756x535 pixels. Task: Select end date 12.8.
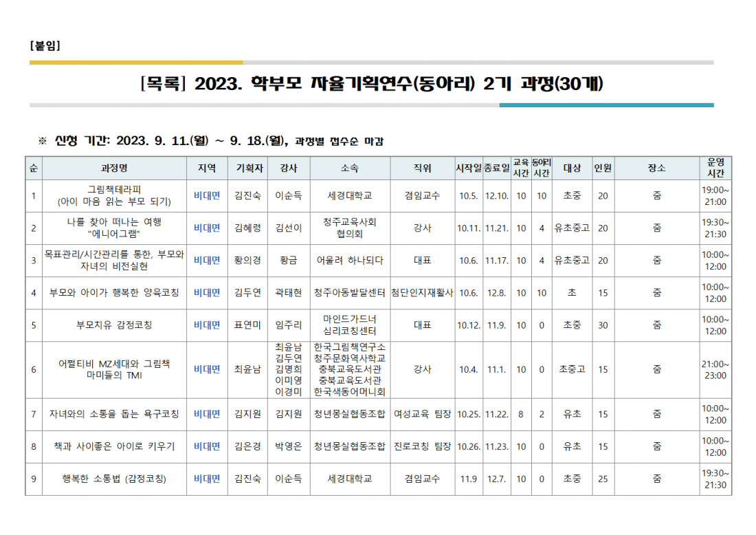pyautogui.click(x=497, y=293)
